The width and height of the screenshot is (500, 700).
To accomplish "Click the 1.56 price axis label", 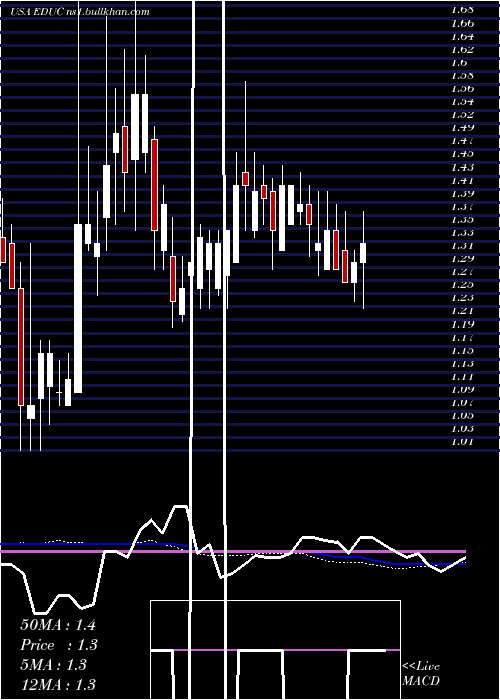I will [464, 88].
